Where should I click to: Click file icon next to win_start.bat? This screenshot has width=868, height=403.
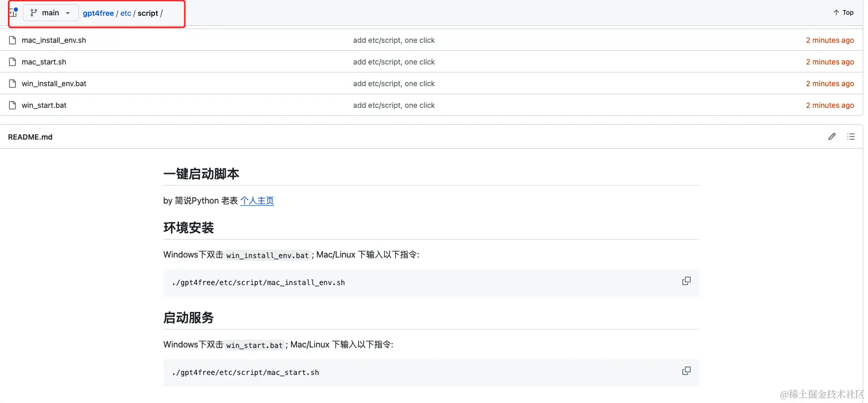(12, 105)
